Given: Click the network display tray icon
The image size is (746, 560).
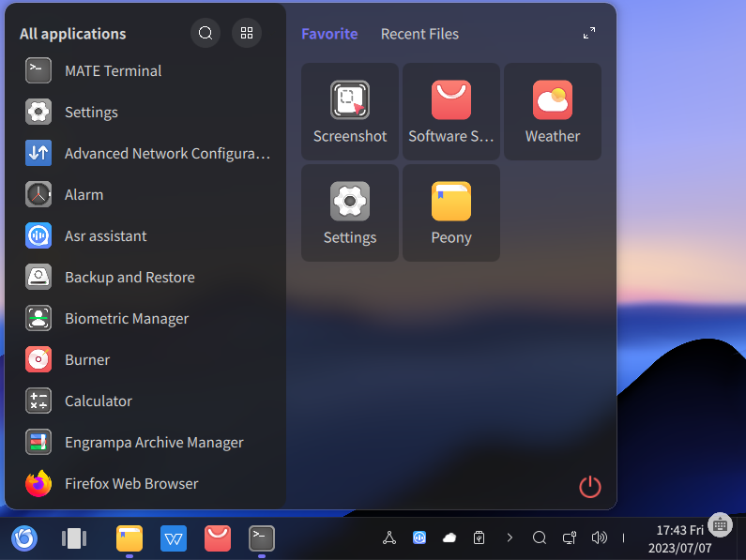Looking at the screenshot, I should coord(570,537).
